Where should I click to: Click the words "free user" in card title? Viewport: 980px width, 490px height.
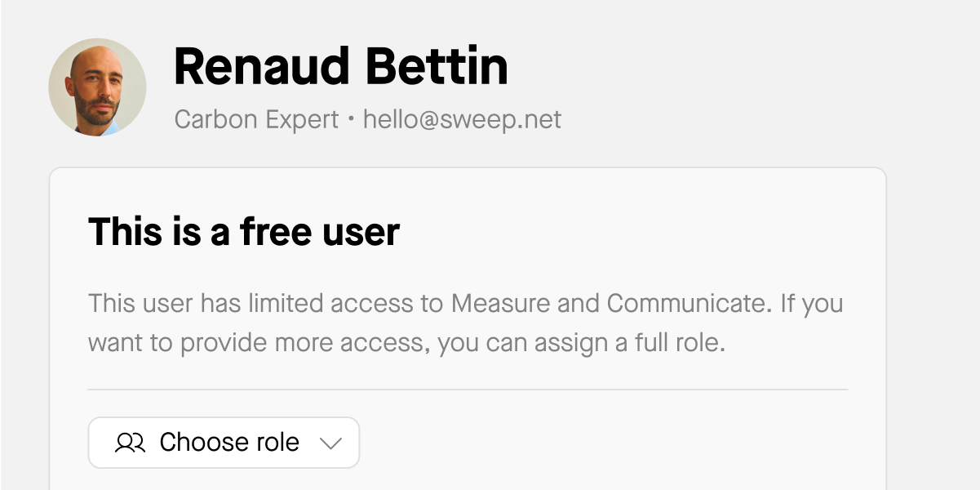point(319,231)
